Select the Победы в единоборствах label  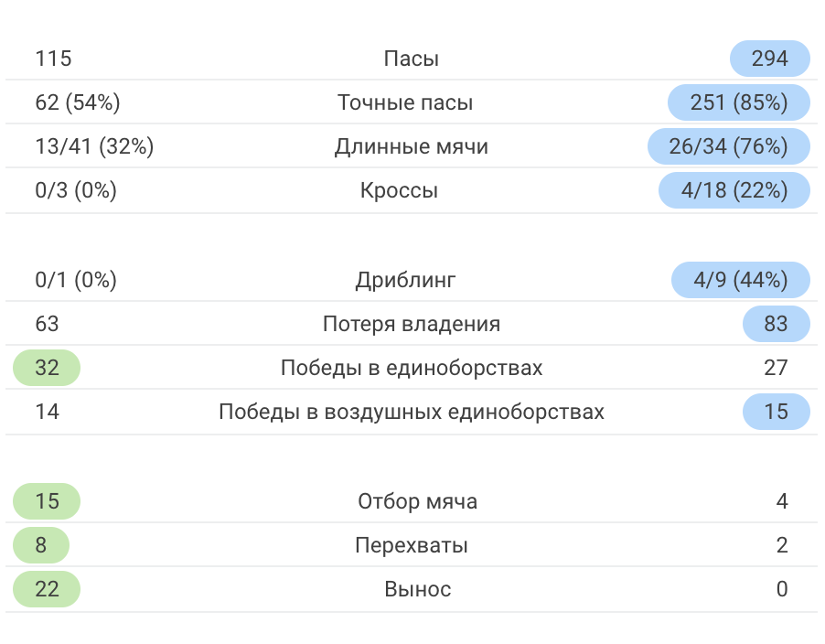coord(412,368)
